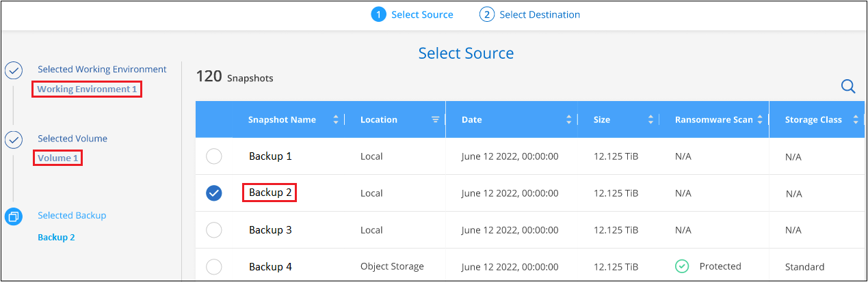Sort by Size column arrows

click(x=650, y=119)
